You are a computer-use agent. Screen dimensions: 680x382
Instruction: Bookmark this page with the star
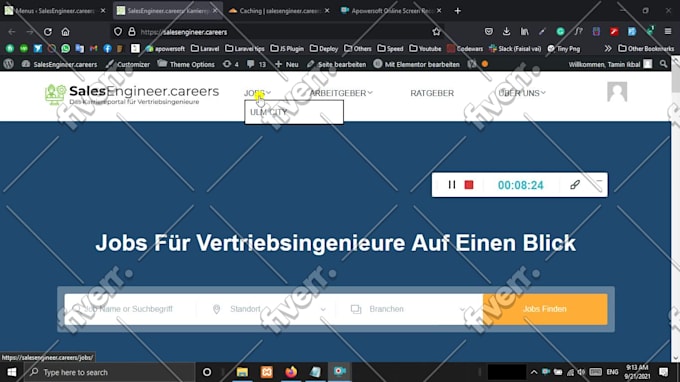(436, 32)
